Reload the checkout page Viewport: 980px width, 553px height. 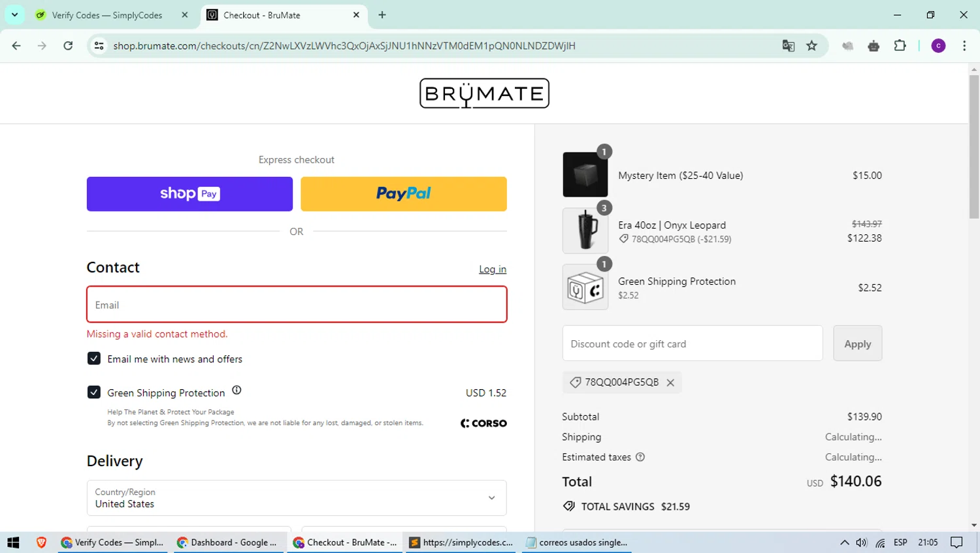pyautogui.click(x=68, y=46)
